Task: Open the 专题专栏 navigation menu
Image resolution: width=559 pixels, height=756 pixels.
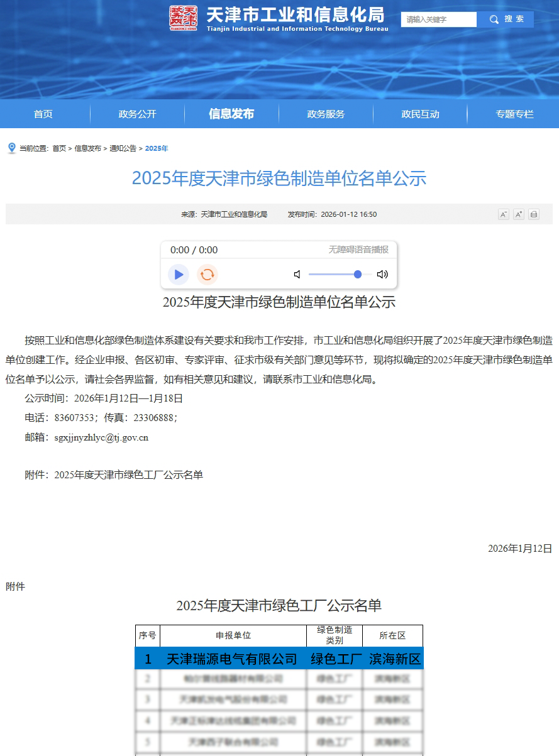Action: pos(514,114)
